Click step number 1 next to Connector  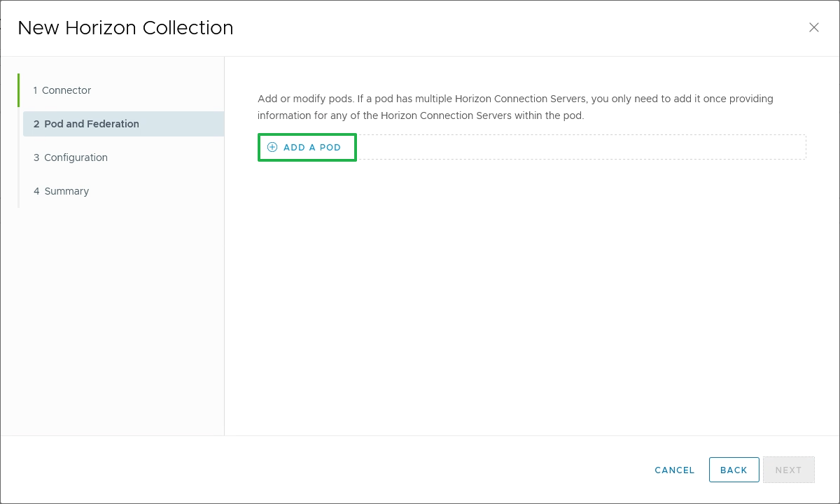pyautogui.click(x=35, y=90)
